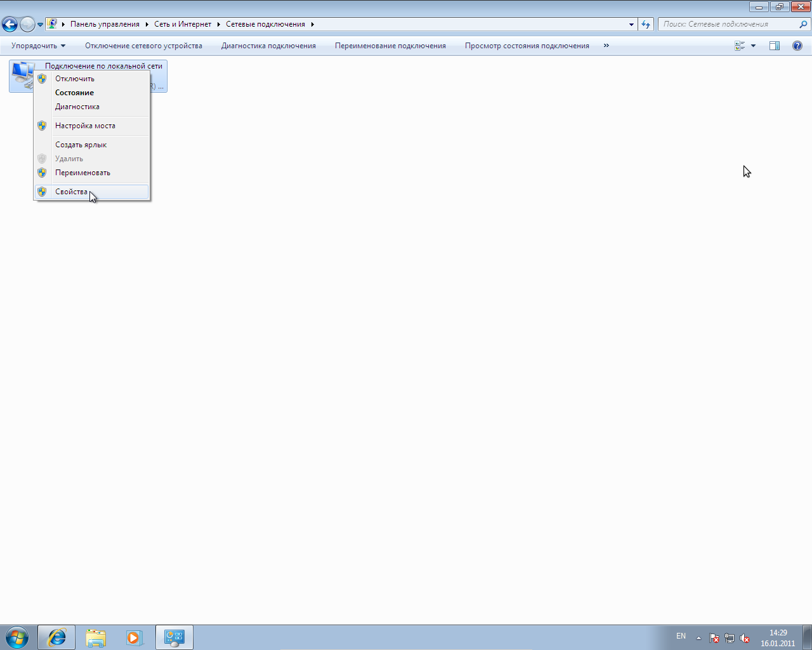812x650 pixels.
Task: Open Help via the question mark icon
Action: tap(797, 46)
